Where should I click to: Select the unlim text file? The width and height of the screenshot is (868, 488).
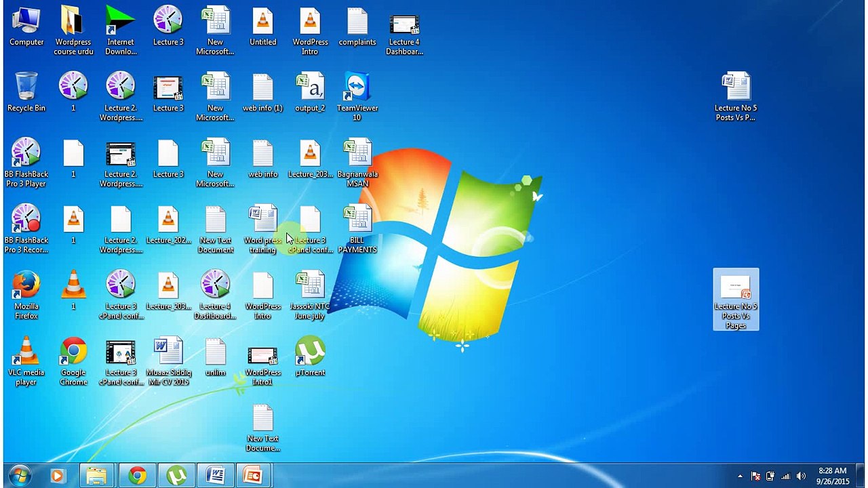point(215,357)
